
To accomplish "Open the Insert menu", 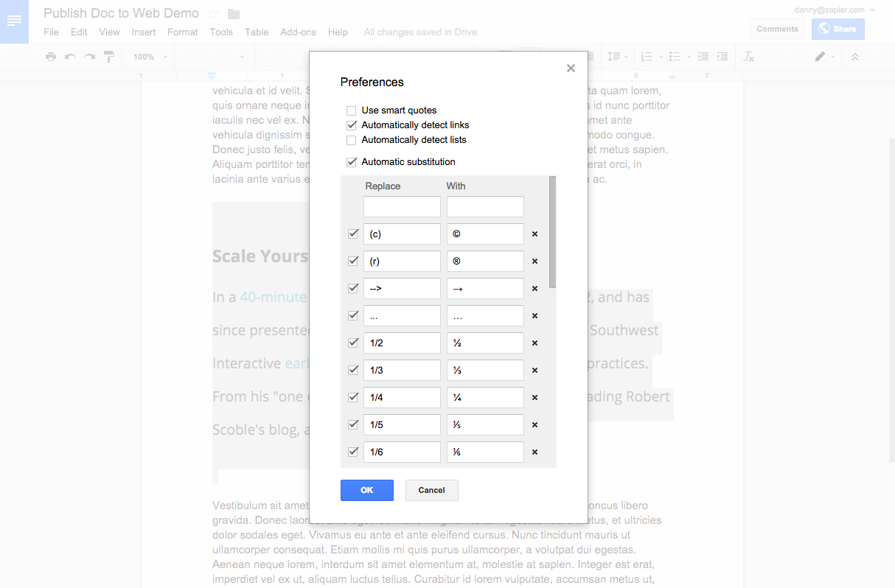I will coord(144,32).
